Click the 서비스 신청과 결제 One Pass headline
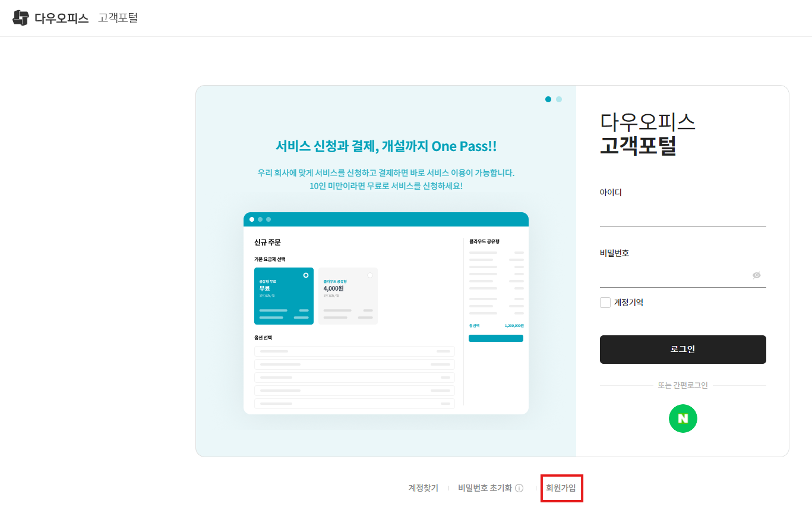Image resolution: width=812 pixels, height=519 pixels. tap(386, 146)
